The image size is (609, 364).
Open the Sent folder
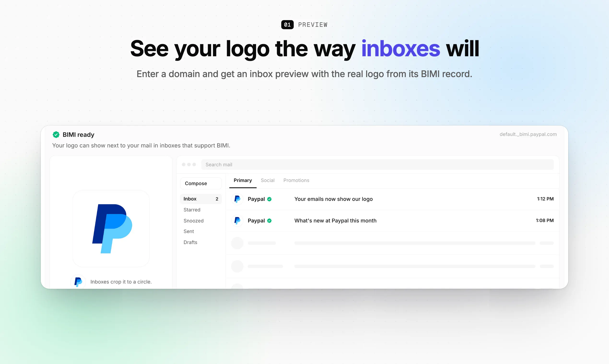tap(189, 231)
